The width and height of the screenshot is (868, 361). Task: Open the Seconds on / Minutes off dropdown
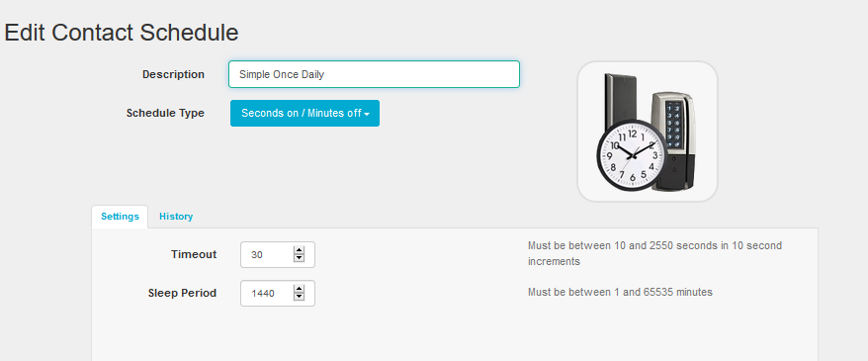(x=304, y=113)
